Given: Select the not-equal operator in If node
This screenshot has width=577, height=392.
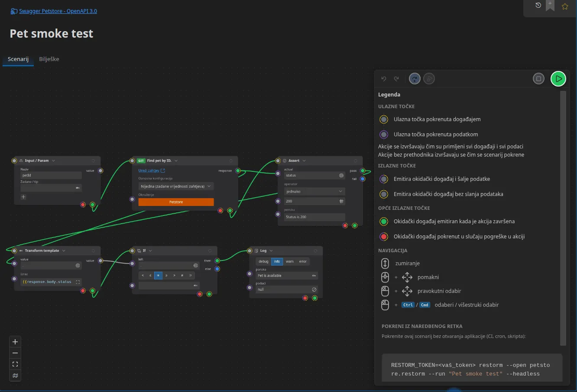Looking at the screenshot, I should point(182,275).
